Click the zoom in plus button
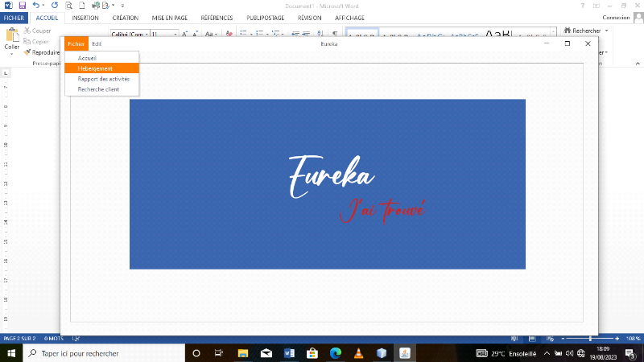The image size is (644, 362). click(617, 339)
